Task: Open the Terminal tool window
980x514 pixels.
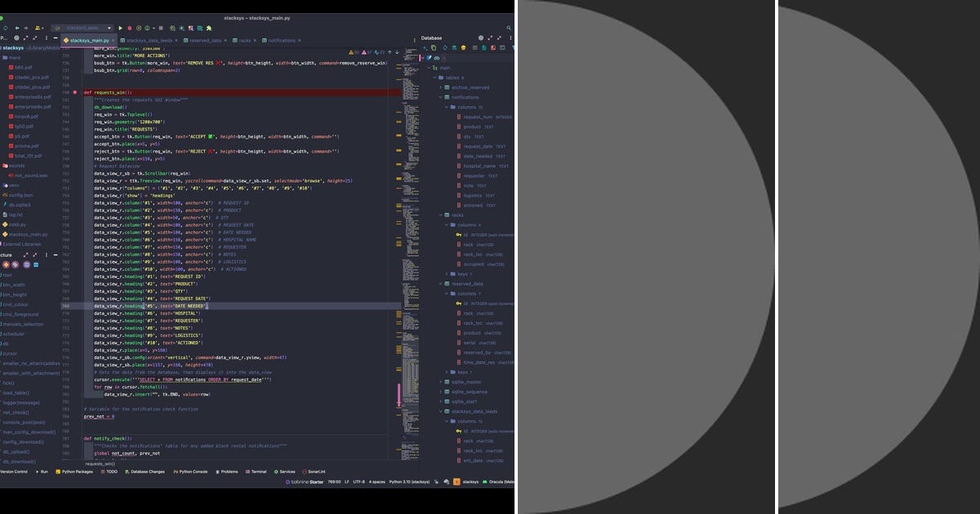Action: (x=256, y=472)
